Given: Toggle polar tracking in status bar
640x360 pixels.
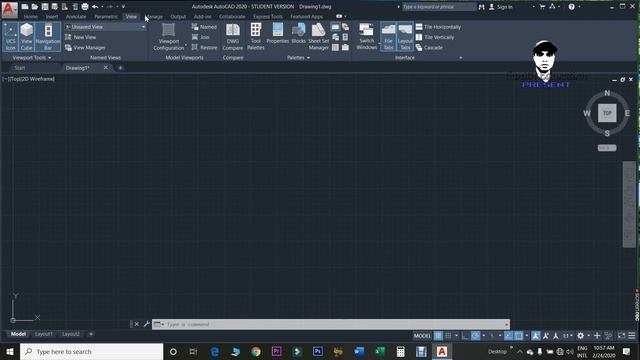Looking at the screenshot, I should [x=476, y=336].
